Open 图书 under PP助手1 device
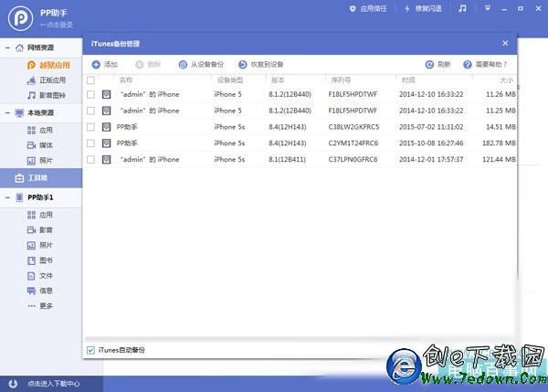This screenshot has height=392, width=548. pyautogui.click(x=40, y=260)
